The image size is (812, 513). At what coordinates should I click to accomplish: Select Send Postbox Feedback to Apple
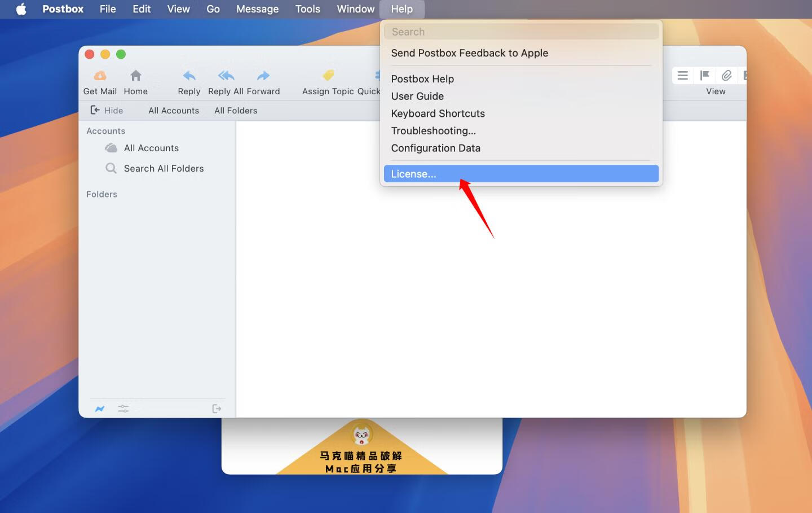tap(521, 53)
